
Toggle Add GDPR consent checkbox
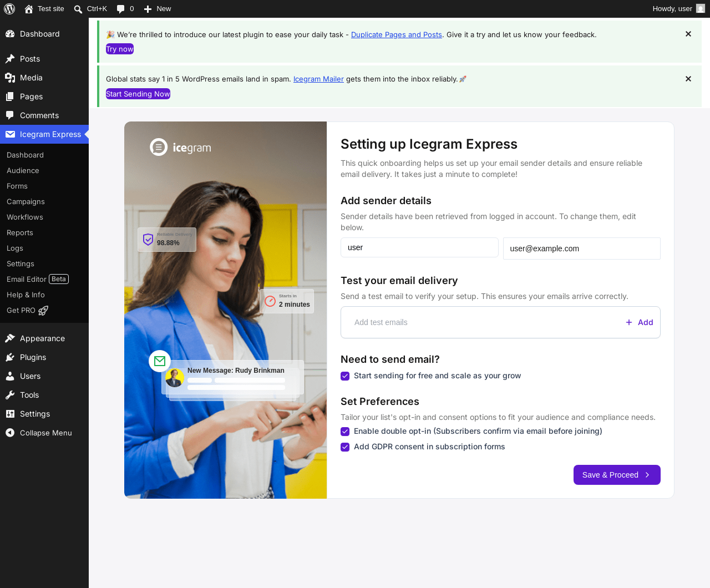pyautogui.click(x=345, y=447)
